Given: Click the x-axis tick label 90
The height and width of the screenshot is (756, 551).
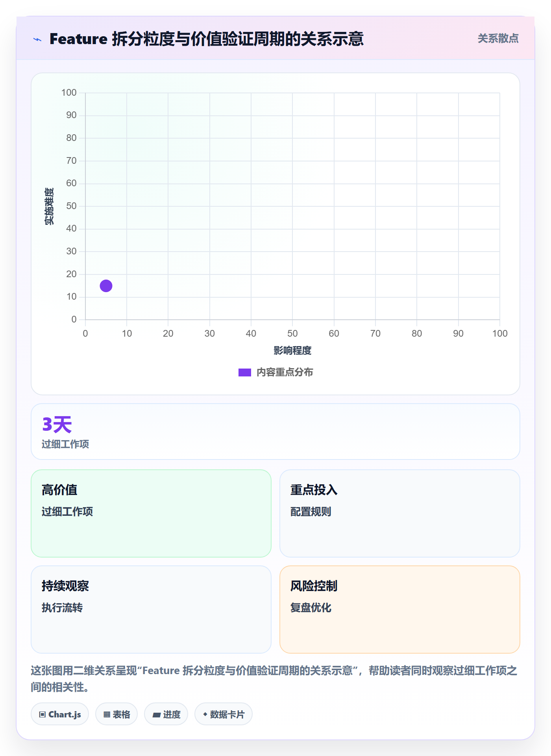Looking at the screenshot, I should (458, 334).
